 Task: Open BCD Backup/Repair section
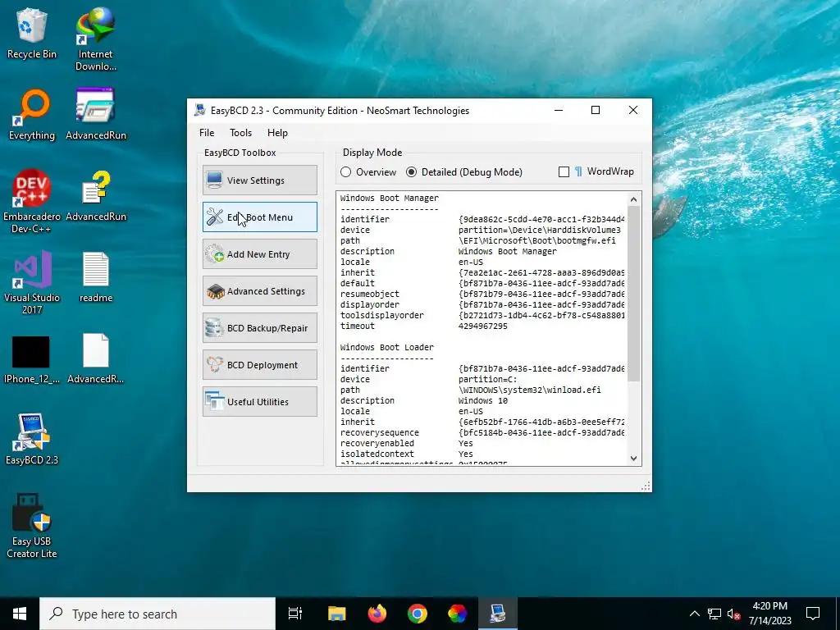(x=260, y=328)
